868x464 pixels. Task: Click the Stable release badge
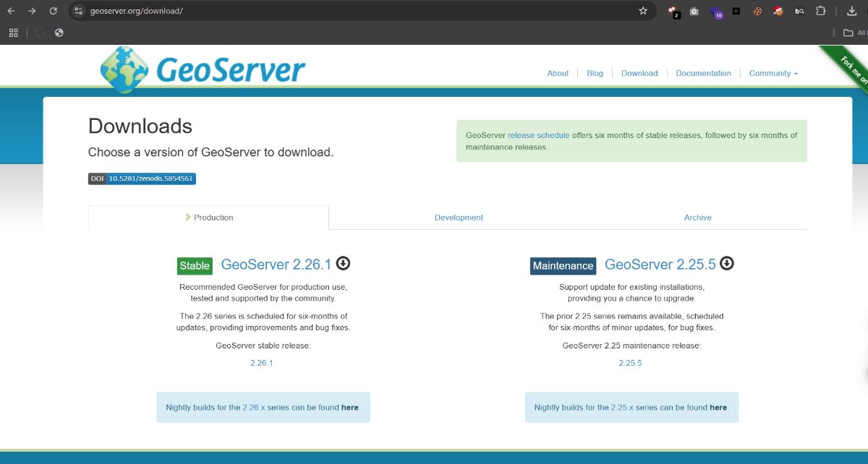(x=194, y=266)
